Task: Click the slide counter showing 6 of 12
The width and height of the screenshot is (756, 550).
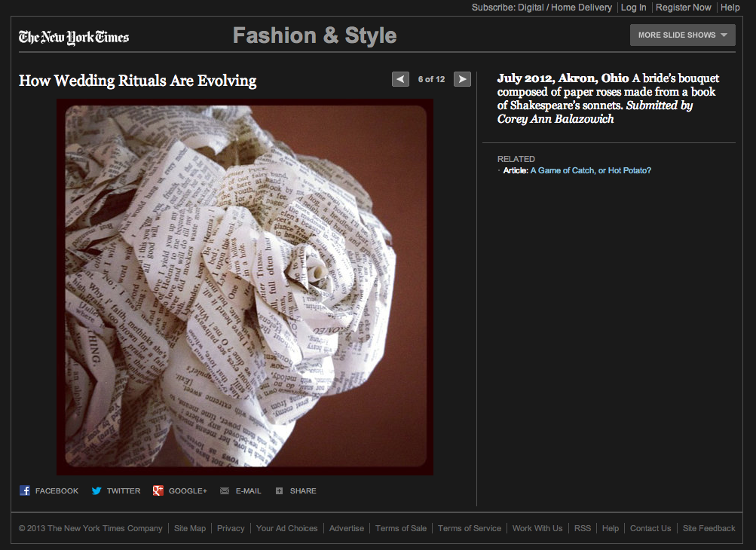Action: click(x=431, y=79)
